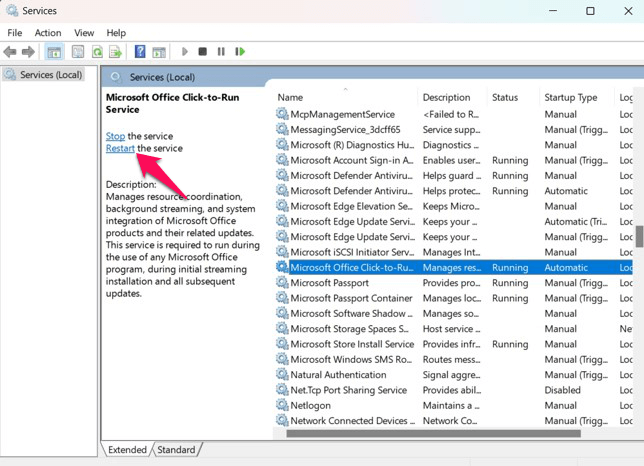Select Services (Local) in the tree
This screenshot has width=644, height=466.
pos(50,75)
